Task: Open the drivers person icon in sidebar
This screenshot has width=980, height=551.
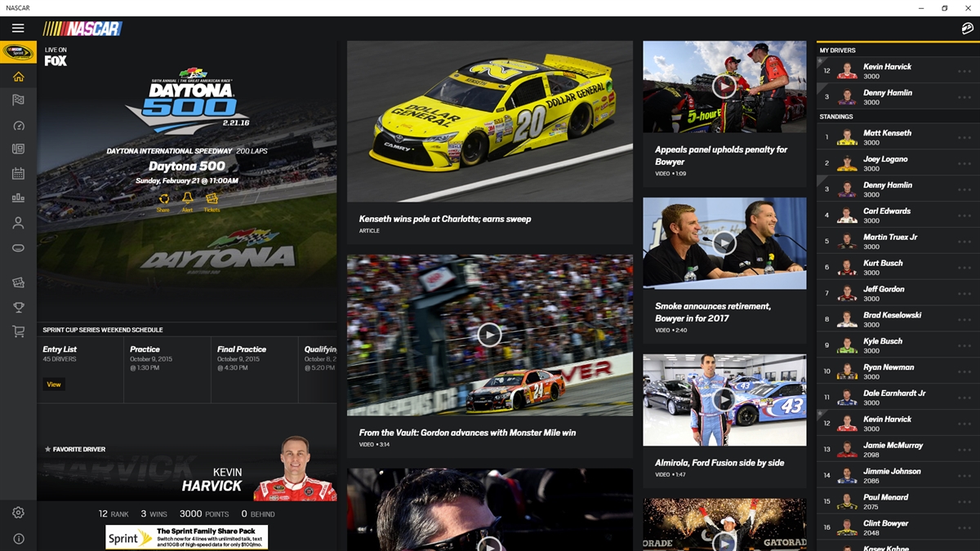Action: click(x=18, y=223)
